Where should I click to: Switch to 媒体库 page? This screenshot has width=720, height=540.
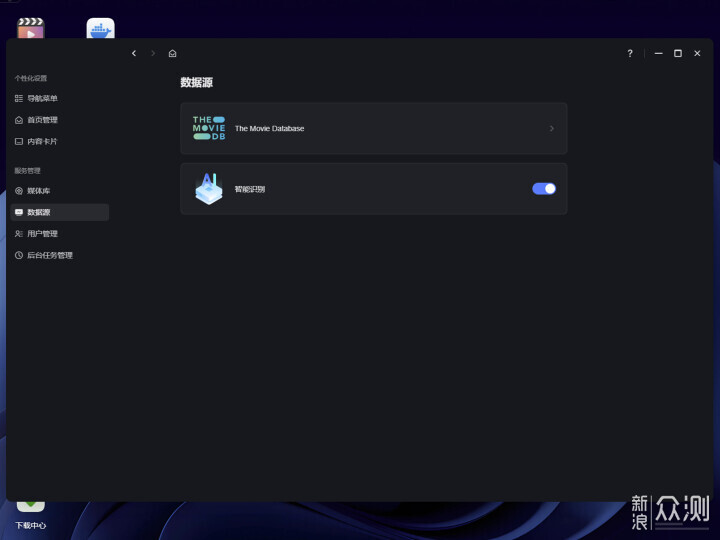pyautogui.click(x=60, y=191)
